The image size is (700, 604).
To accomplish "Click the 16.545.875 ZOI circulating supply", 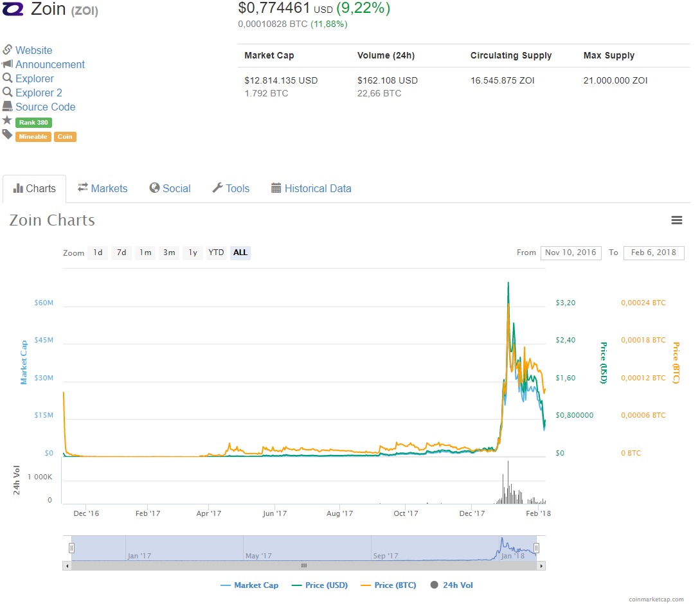I will pos(502,80).
